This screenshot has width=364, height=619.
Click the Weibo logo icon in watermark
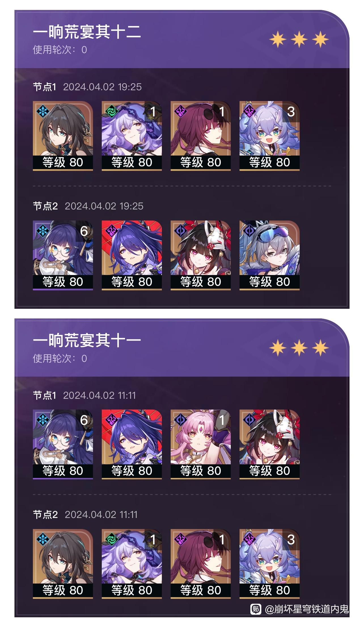256,608
